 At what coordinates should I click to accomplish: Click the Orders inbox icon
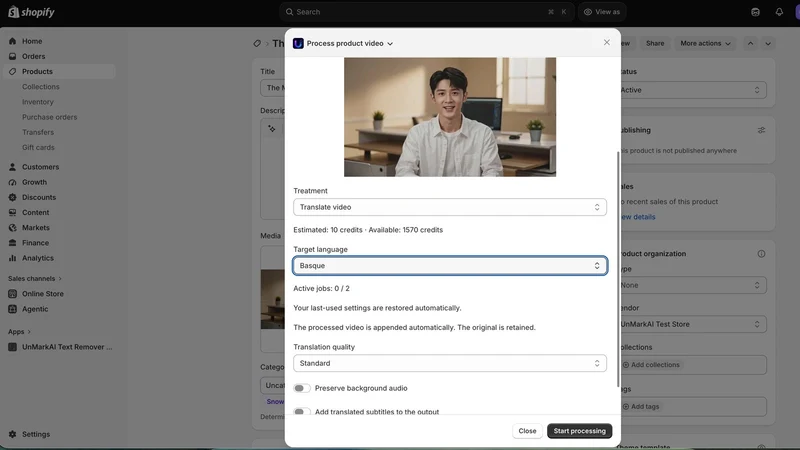(13, 56)
